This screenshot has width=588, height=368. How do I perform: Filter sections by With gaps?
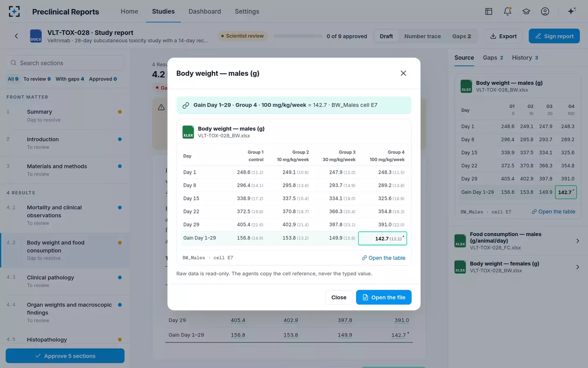pyautogui.click(x=70, y=79)
